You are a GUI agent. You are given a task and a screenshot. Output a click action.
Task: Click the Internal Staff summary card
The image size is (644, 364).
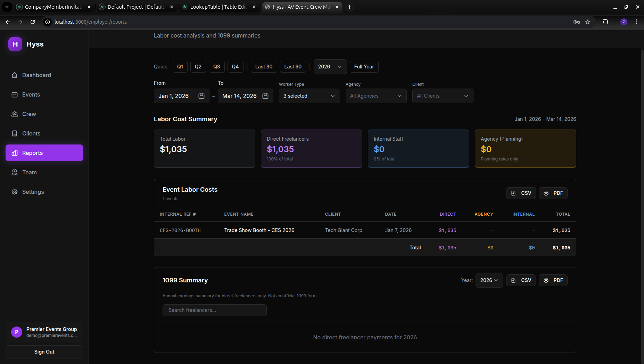coord(418,149)
